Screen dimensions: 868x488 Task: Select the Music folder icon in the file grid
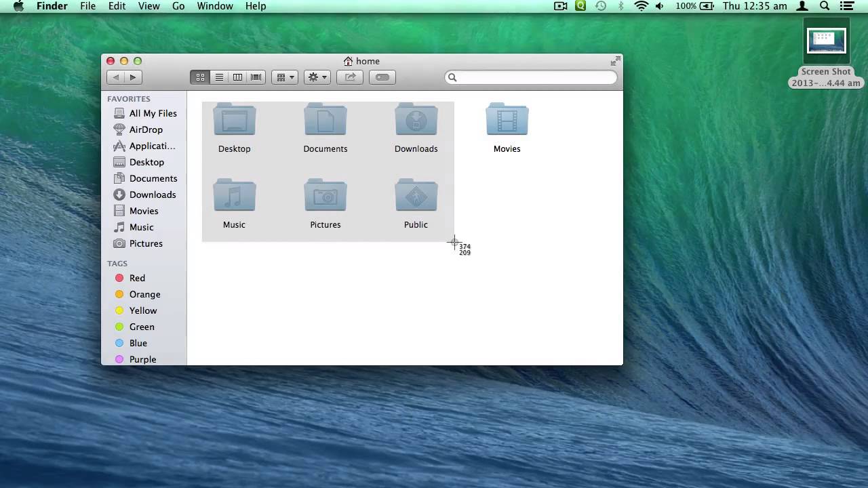[x=235, y=197]
